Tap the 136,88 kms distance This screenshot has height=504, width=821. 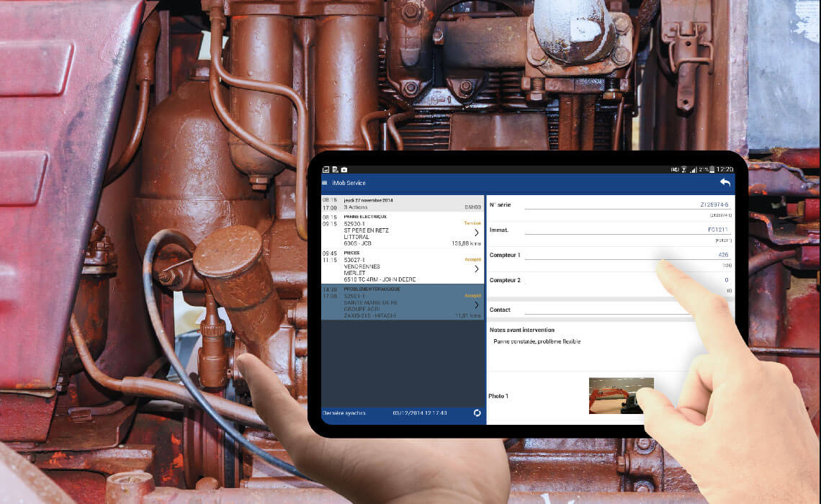pyautogui.click(x=466, y=243)
